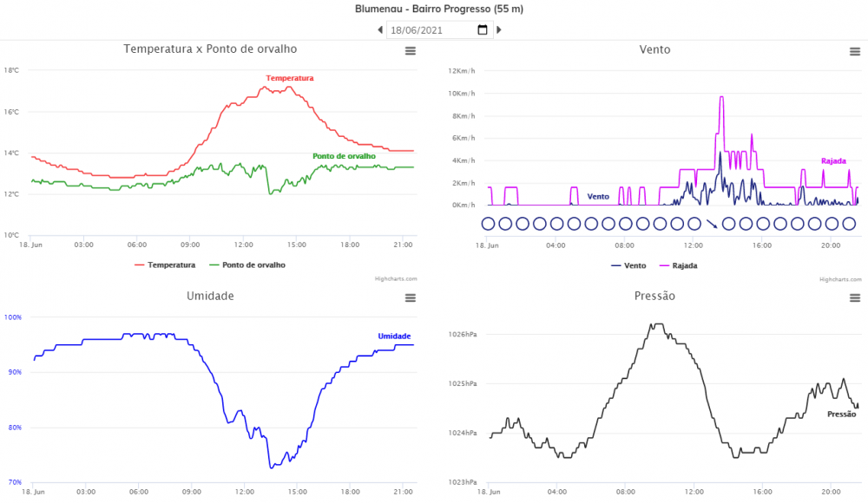Toggle Ponto de orvalho legend item
Image resolution: width=868 pixels, height=503 pixels.
(247, 265)
